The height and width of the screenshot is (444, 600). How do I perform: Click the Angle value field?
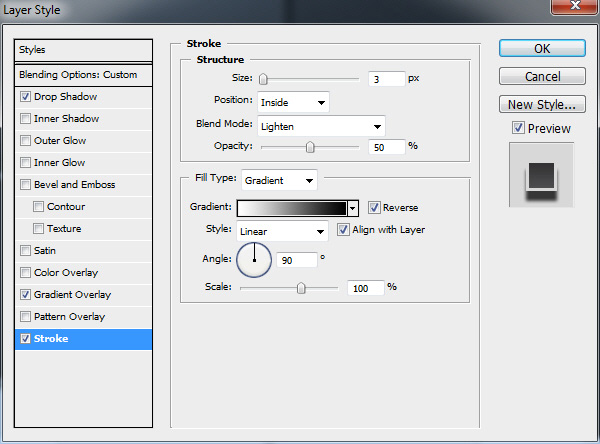(x=297, y=260)
